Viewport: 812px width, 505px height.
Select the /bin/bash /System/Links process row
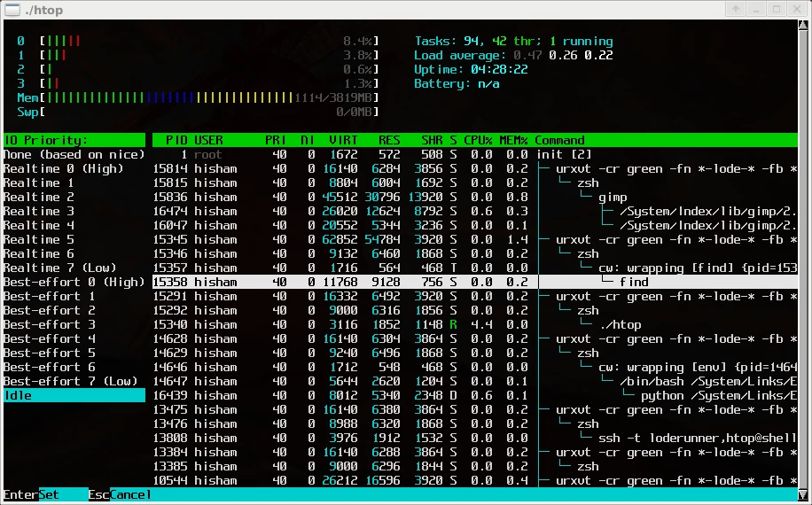coord(475,381)
